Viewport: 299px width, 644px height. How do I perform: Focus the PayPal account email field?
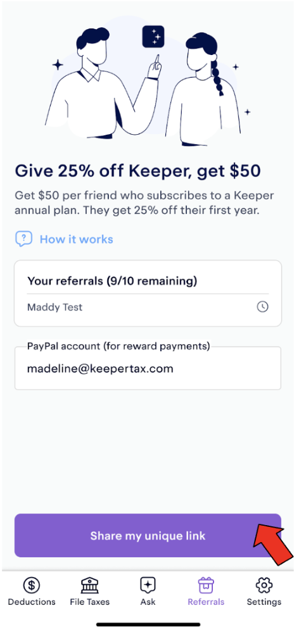click(148, 368)
